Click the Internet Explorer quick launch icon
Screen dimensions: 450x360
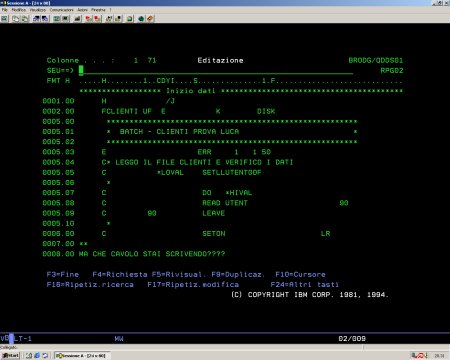(37, 356)
